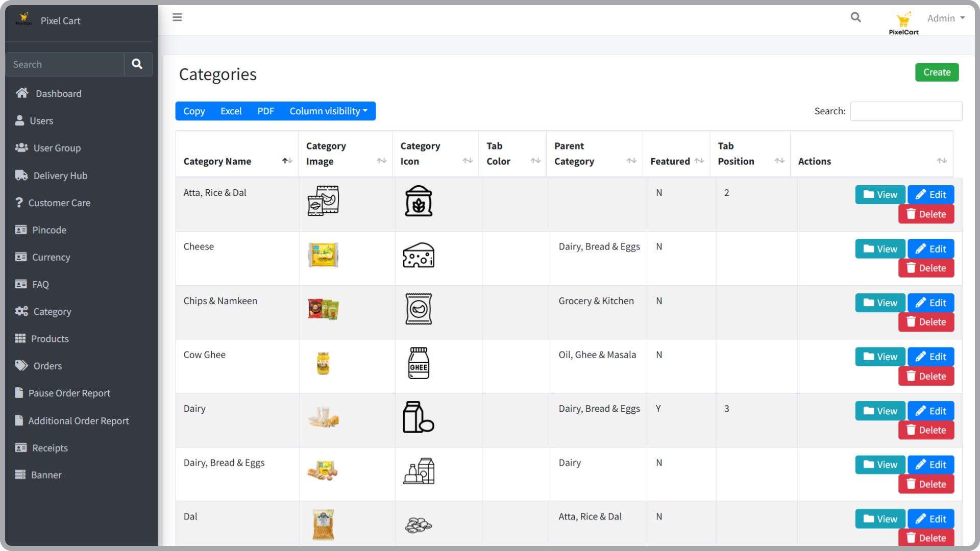This screenshot has width=980, height=551.
Task: Sort by Tab Color column
Action: point(512,154)
